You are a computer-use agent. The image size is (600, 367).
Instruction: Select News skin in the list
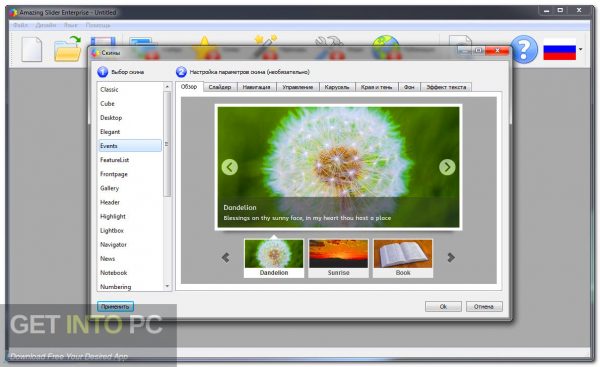[130, 259]
